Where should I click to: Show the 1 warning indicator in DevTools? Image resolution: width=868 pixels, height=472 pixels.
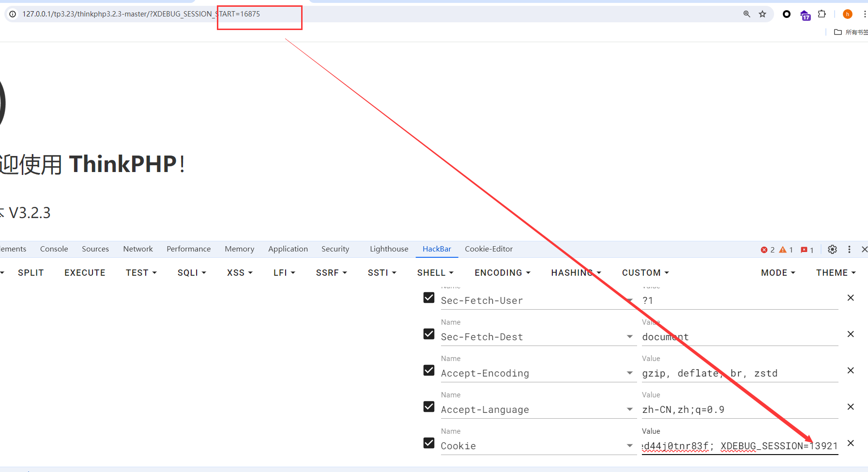(786, 250)
